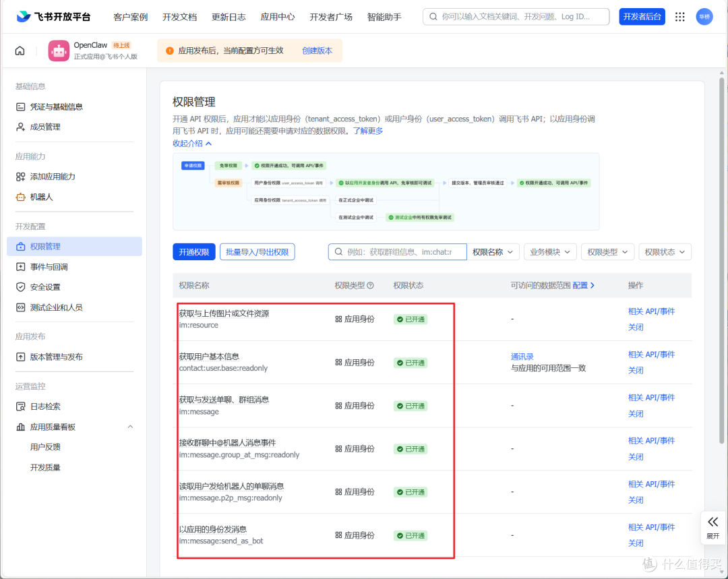The image size is (728, 579).
Task: Click the 创建版本 link
Action: click(x=317, y=51)
